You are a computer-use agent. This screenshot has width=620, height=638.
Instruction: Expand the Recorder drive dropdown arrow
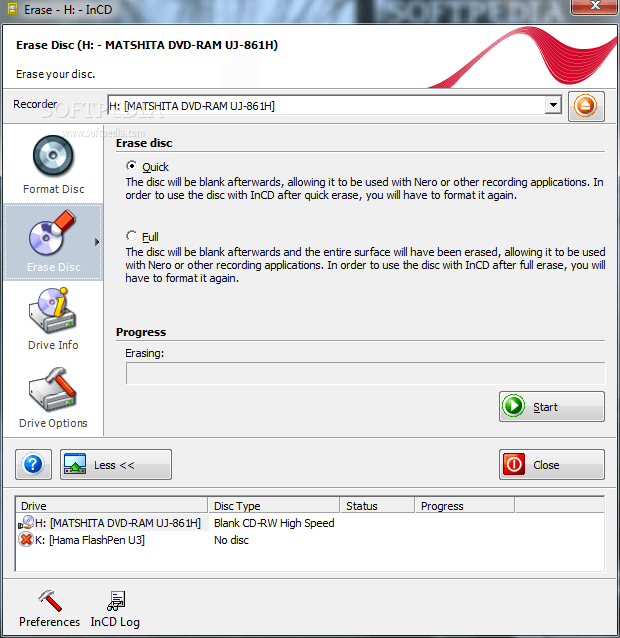tap(553, 105)
